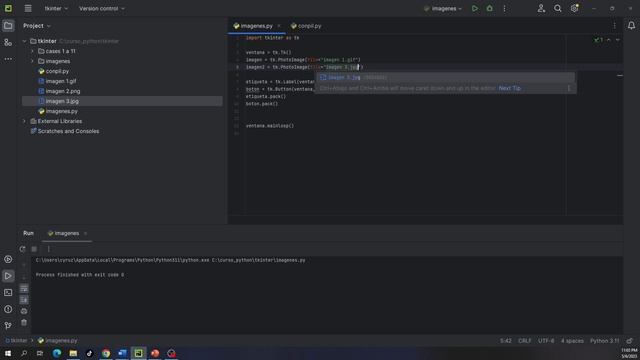
Task: Choose 'imagen 3.jpg' autocomplete suggestion
Action: pos(445,77)
